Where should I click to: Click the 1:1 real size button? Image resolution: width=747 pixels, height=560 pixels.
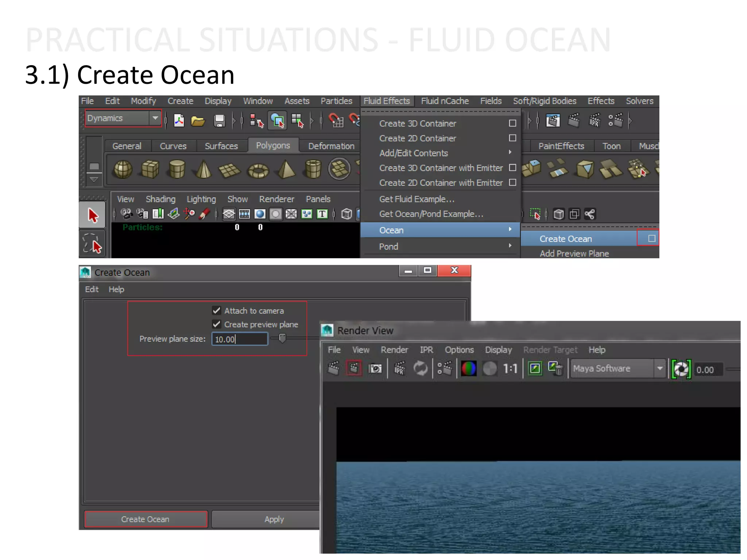coord(510,369)
